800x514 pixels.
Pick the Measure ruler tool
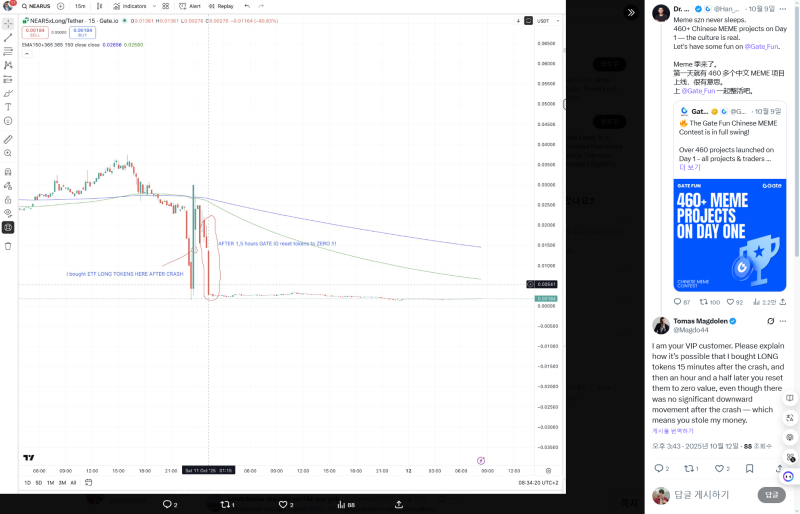(x=8, y=139)
